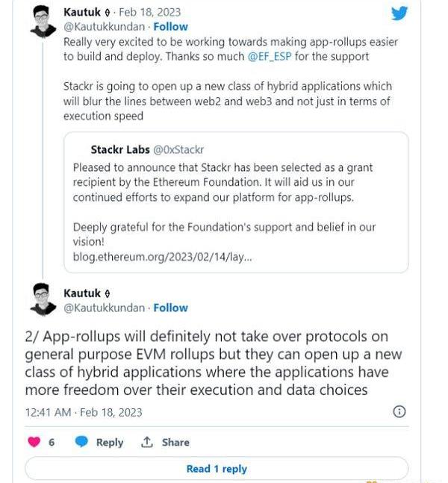448x483 pixels.
Task: Click the Stackr Labs quoted tweet name
Action: [x=120, y=150]
